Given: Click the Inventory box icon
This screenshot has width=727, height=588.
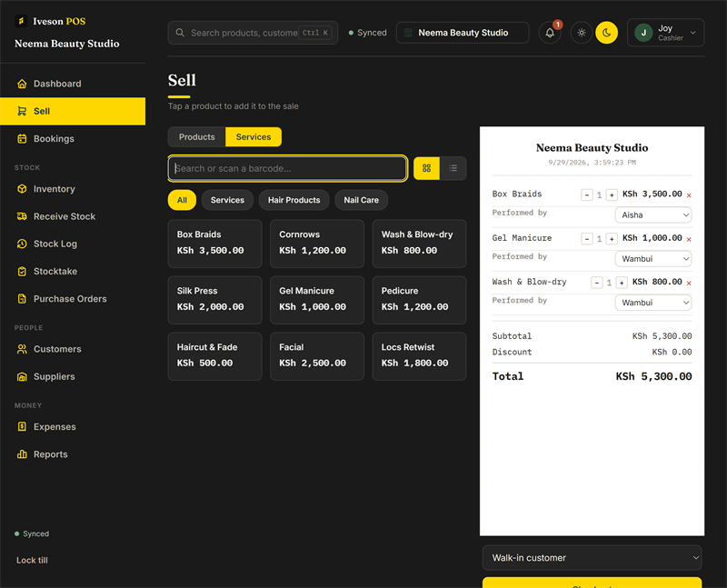Looking at the screenshot, I should click(x=22, y=189).
